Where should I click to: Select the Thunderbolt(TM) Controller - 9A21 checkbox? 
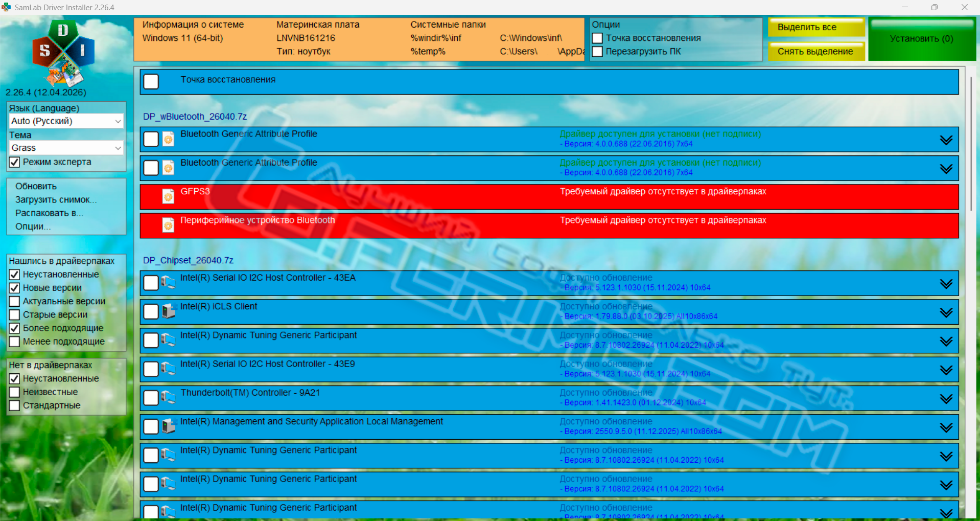click(151, 398)
